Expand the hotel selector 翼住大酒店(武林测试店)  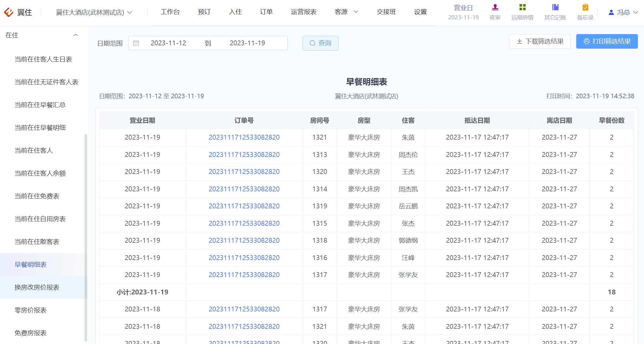pyautogui.click(x=94, y=12)
